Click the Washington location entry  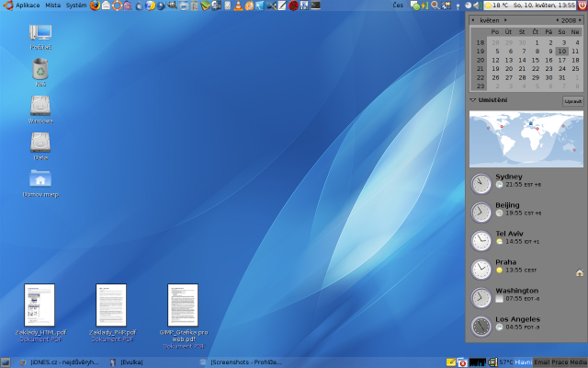[x=526, y=298]
